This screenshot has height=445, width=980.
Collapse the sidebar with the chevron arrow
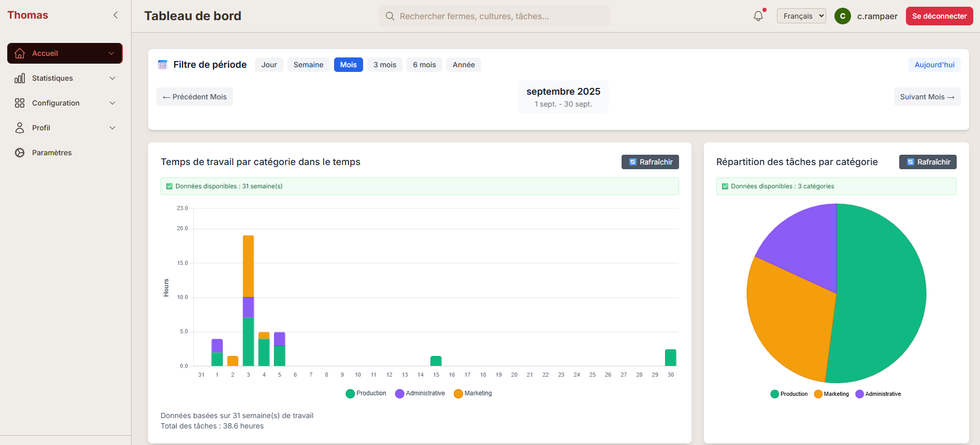point(116,15)
